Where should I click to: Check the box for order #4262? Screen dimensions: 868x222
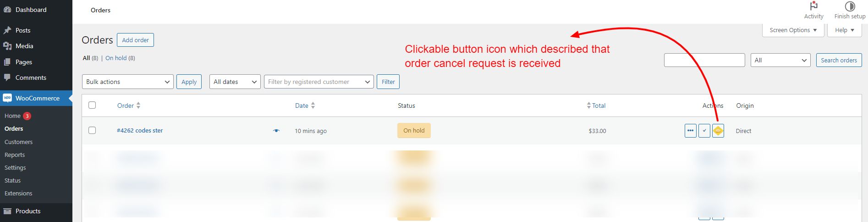coord(92,130)
